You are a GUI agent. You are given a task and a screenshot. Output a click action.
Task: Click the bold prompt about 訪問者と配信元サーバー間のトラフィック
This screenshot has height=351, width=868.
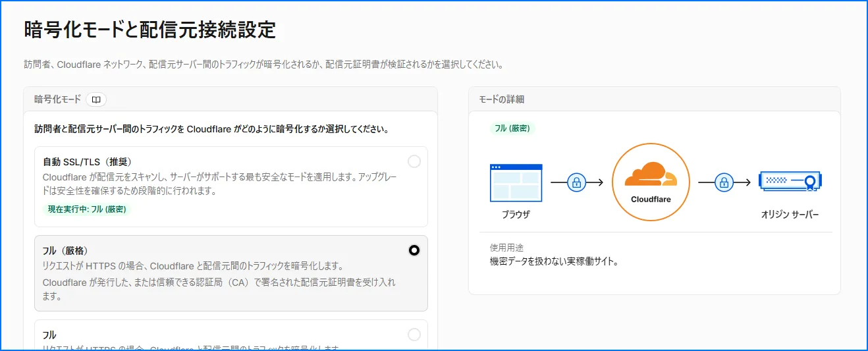(211, 129)
